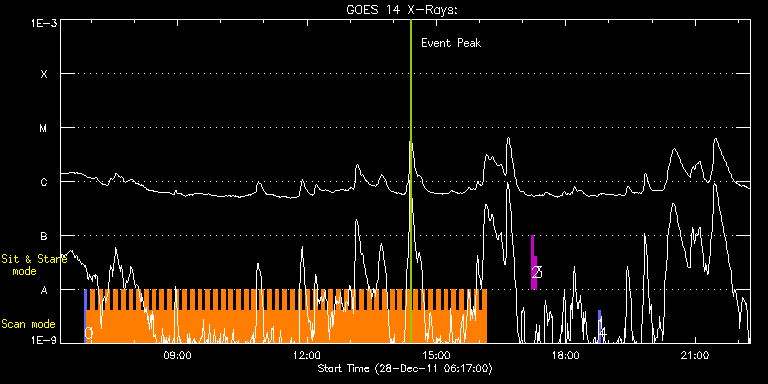
Task: Click the 'Event Peak' text label
Action: pos(451,43)
